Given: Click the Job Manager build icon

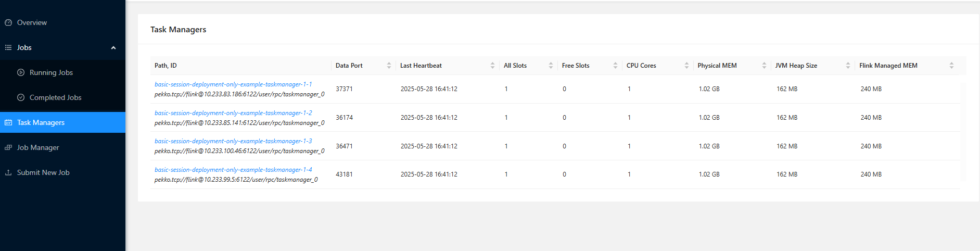Looking at the screenshot, I should pyautogui.click(x=8, y=147).
